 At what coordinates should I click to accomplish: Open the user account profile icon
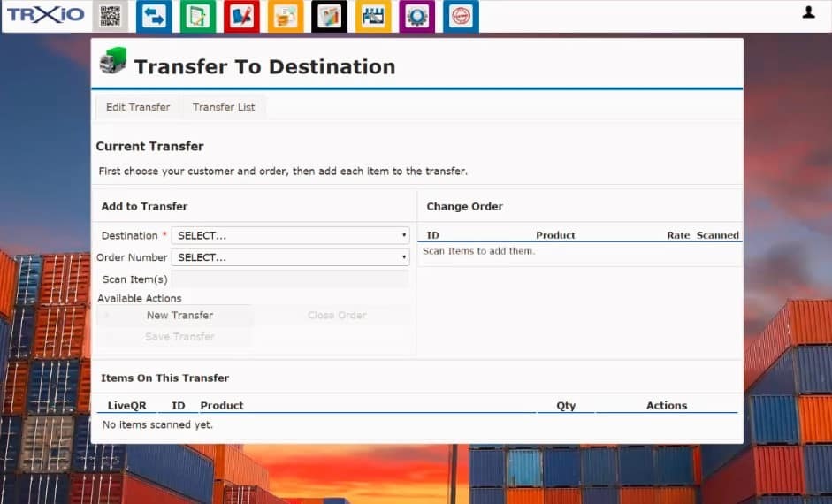click(808, 12)
